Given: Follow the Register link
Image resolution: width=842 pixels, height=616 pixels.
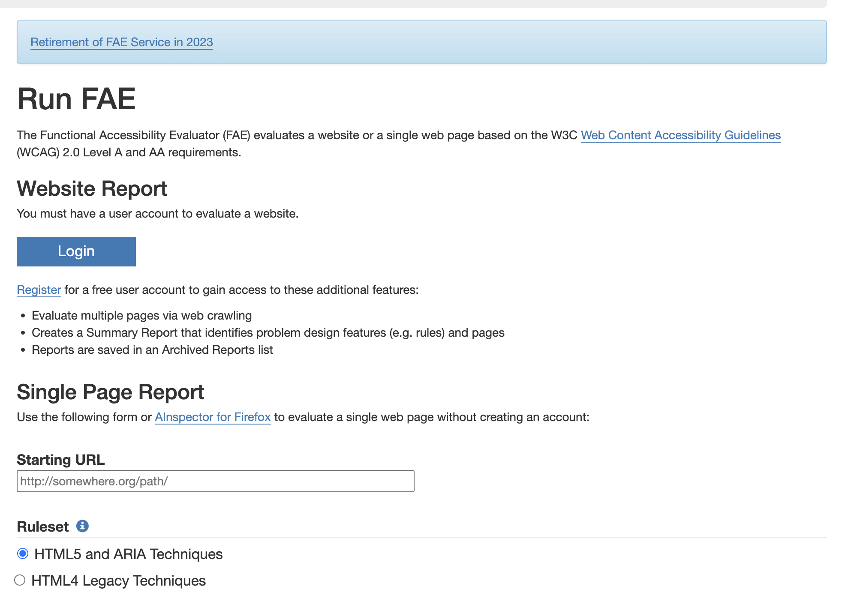Looking at the screenshot, I should (x=39, y=290).
